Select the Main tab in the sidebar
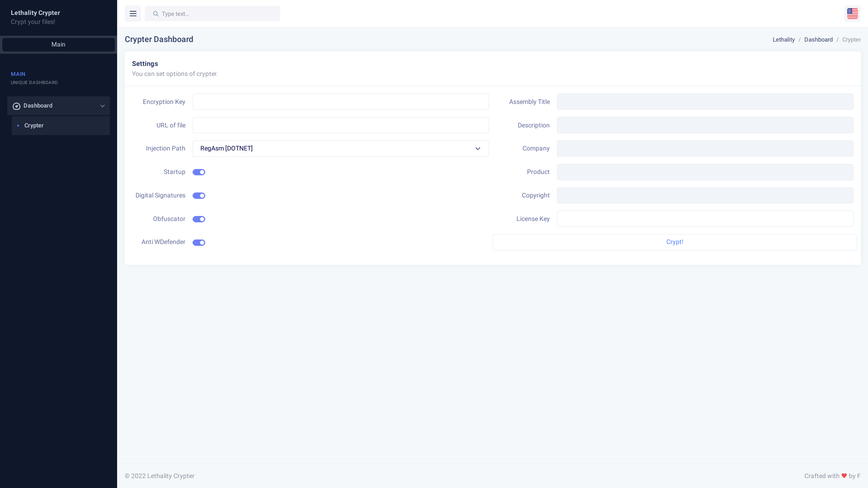This screenshot has height=488, width=868. pyautogui.click(x=58, y=45)
